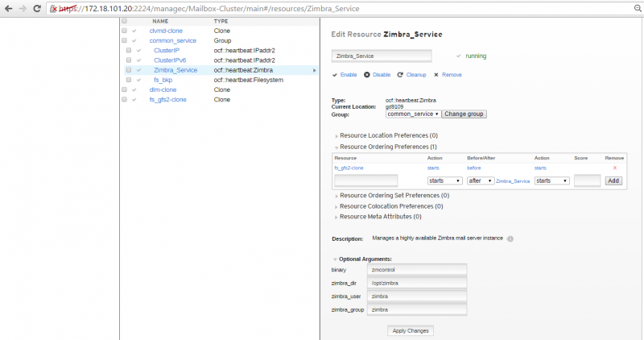Toggle the select-all checkbox in the header

point(125,21)
